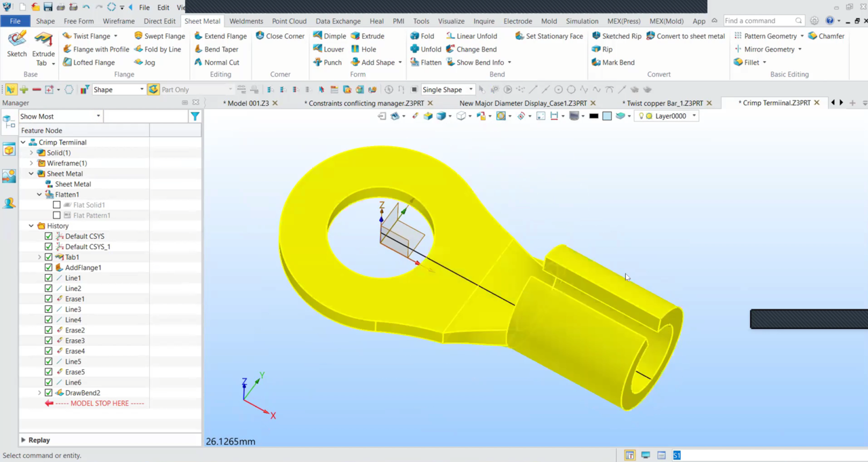Click the filter icon in Manager panel
Screen dimensions: 868x462
pyautogui.click(x=195, y=117)
